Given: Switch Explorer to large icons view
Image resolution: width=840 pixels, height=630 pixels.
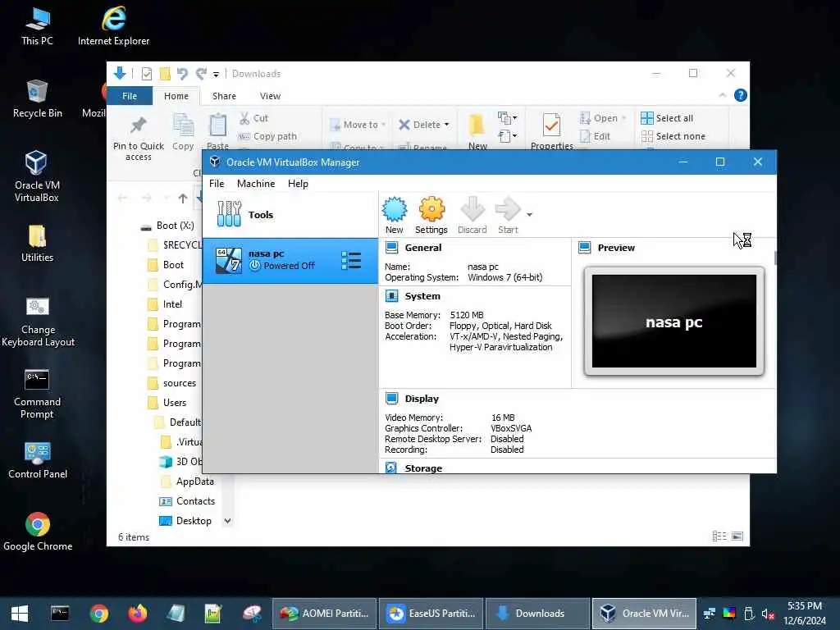Looking at the screenshot, I should [737, 536].
